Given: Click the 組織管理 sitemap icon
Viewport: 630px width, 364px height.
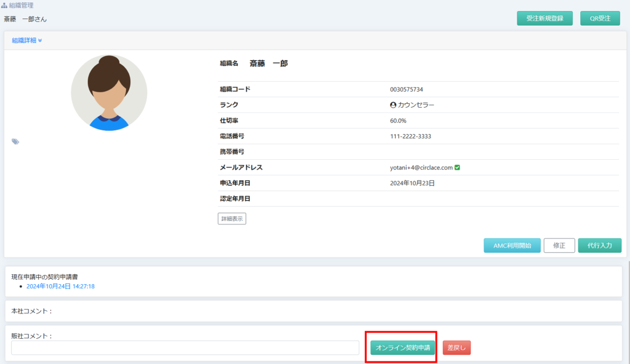Looking at the screenshot, I should click(4, 6).
